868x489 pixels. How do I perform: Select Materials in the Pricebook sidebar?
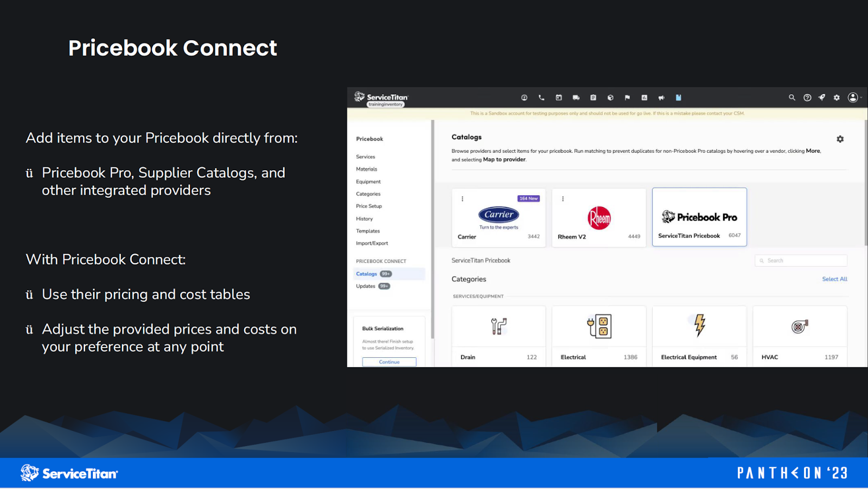point(366,169)
